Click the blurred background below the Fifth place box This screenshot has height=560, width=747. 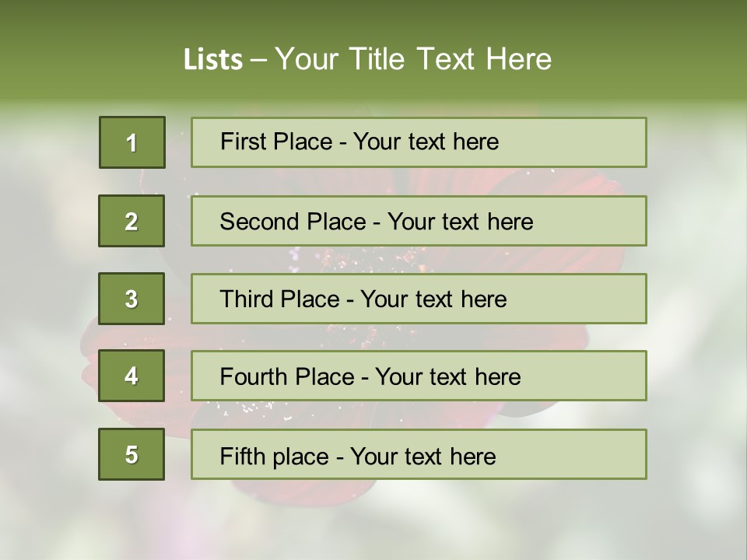tap(373, 517)
